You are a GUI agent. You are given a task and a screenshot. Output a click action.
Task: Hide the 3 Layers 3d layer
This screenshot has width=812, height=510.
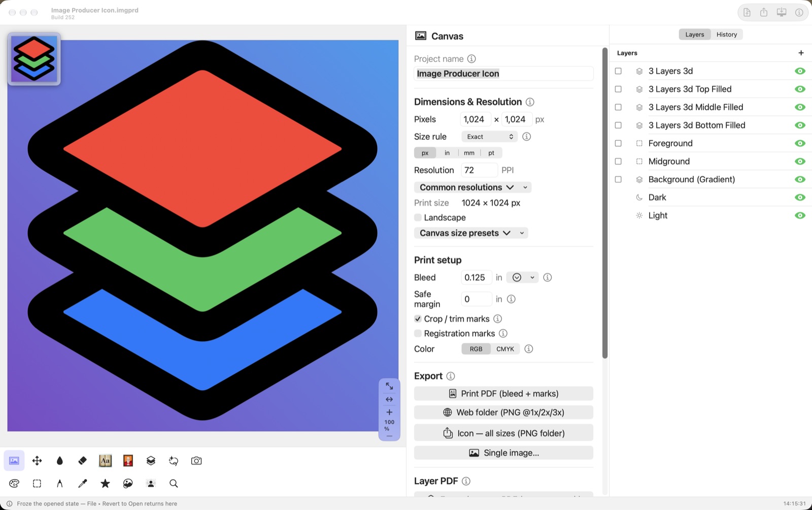[x=800, y=71]
